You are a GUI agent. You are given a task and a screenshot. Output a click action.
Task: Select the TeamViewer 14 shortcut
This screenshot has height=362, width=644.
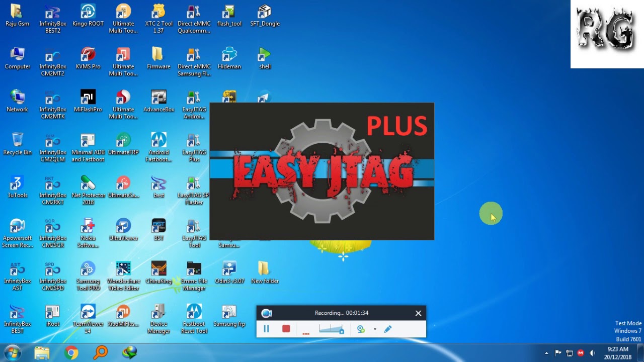coord(88,319)
